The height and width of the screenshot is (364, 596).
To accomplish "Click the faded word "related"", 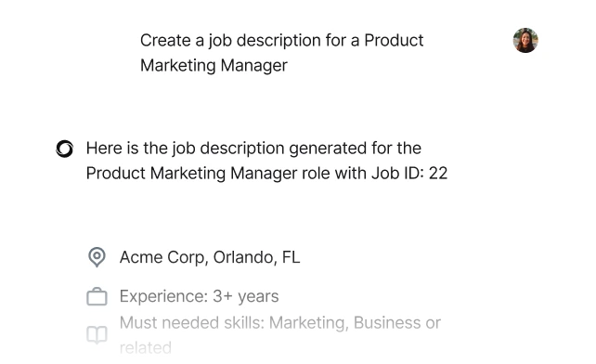I will (146, 347).
